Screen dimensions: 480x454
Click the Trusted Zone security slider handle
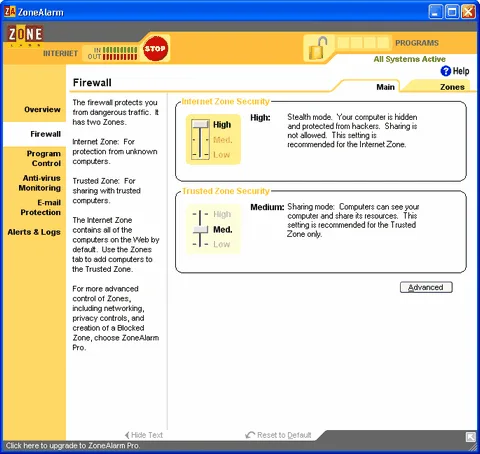pyautogui.click(x=200, y=229)
